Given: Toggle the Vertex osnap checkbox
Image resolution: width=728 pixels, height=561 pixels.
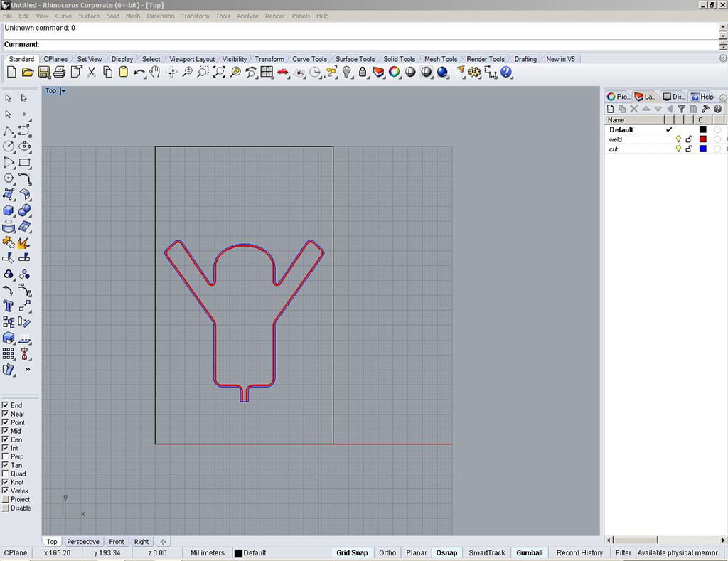Looking at the screenshot, I should [x=5, y=491].
